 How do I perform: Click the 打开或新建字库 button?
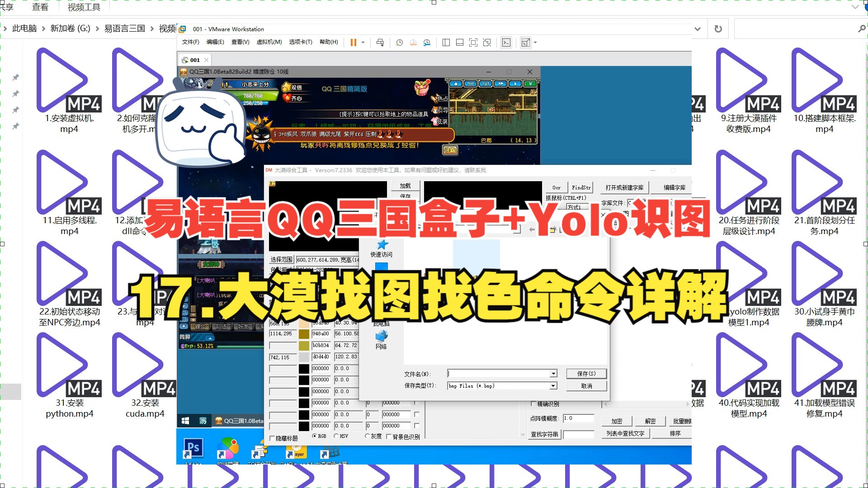tap(624, 188)
